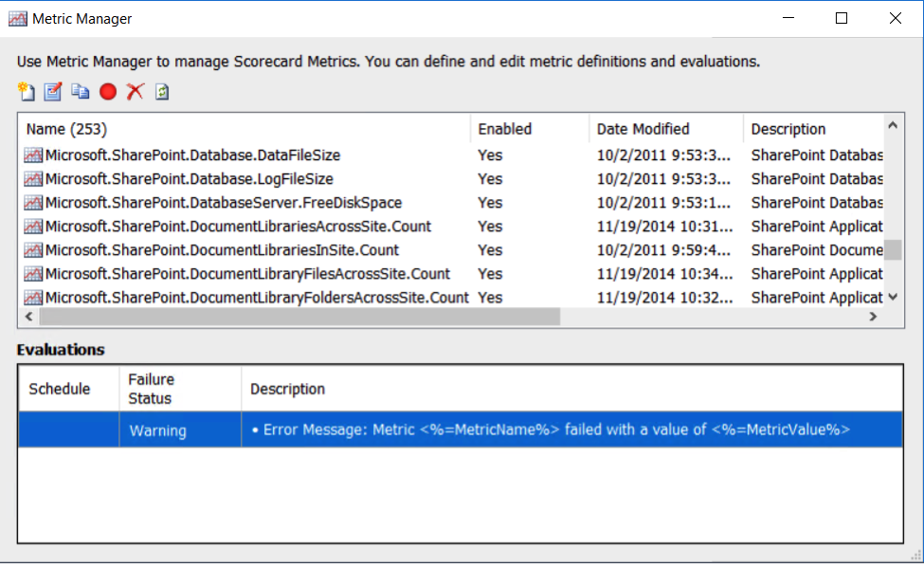This screenshot has width=924, height=564.
Task: Click the New metric toolbar icon
Action: pyautogui.click(x=27, y=92)
